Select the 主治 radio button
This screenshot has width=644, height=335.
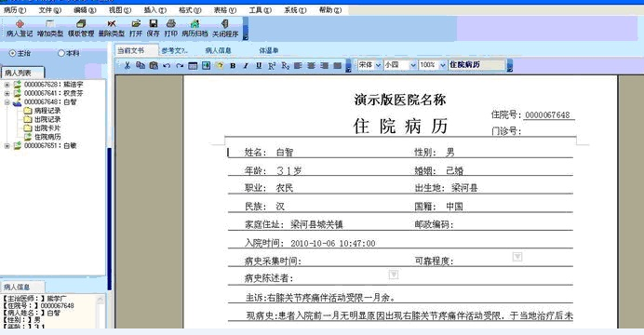(20, 53)
